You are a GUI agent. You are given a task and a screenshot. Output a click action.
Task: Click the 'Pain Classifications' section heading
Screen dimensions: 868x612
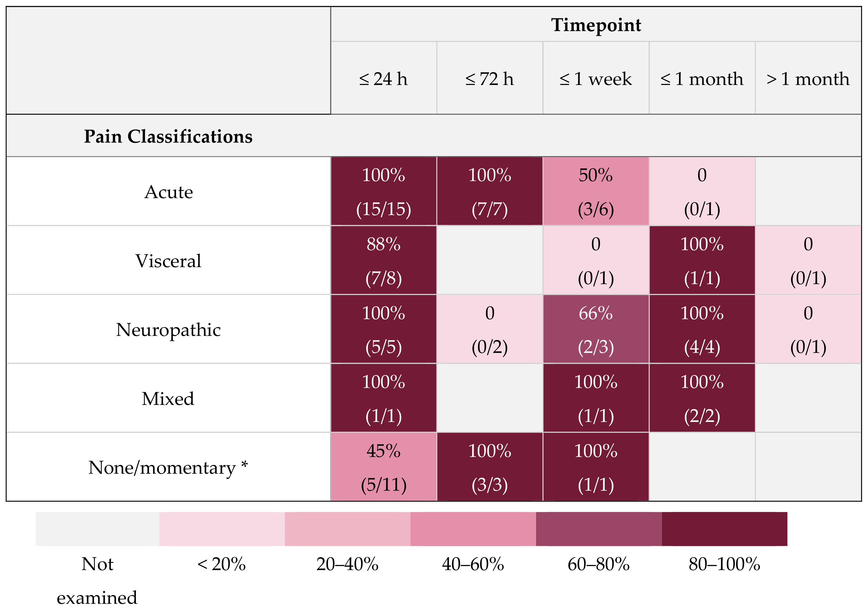point(168,136)
